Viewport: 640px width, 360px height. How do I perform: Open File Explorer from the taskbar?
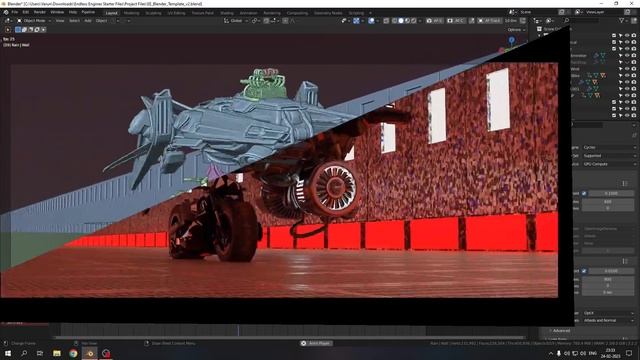(57, 353)
